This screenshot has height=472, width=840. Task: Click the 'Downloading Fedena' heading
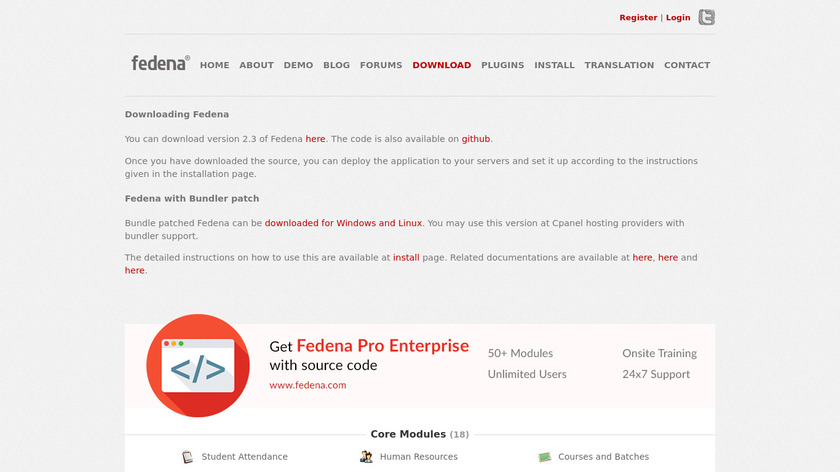(x=177, y=114)
